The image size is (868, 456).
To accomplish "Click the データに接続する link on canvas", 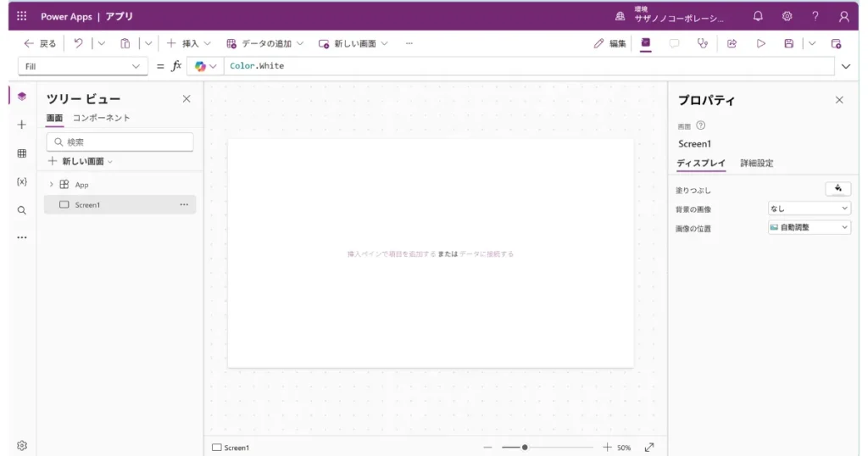I will point(486,253).
